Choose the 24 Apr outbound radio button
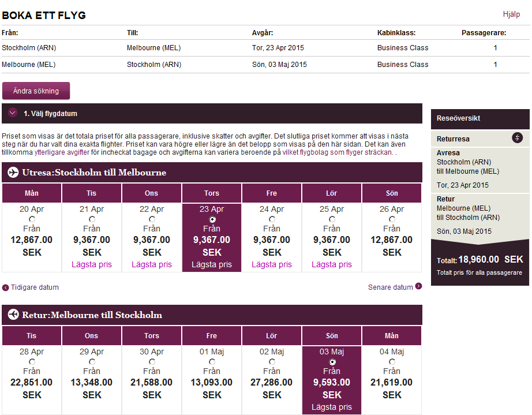 pos(272,219)
